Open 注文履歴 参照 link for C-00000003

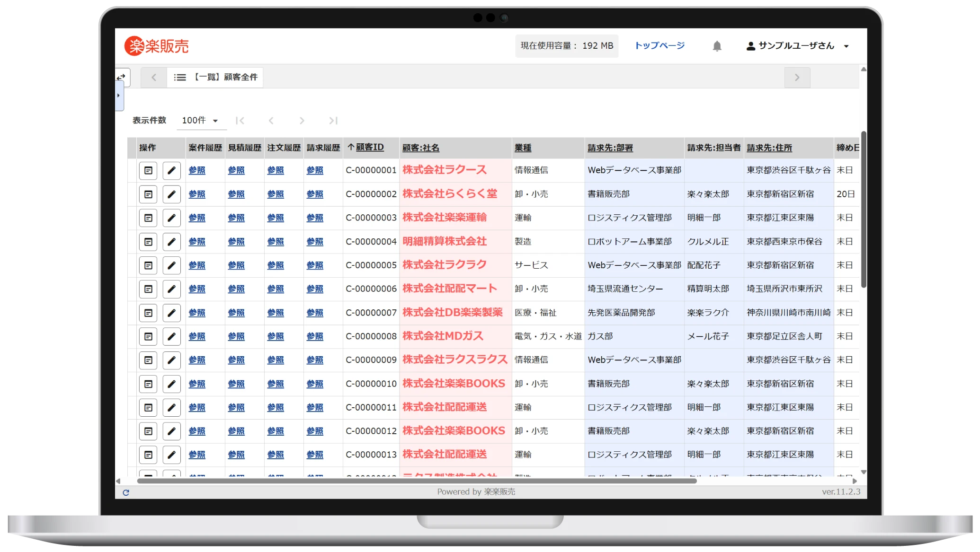click(x=276, y=218)
